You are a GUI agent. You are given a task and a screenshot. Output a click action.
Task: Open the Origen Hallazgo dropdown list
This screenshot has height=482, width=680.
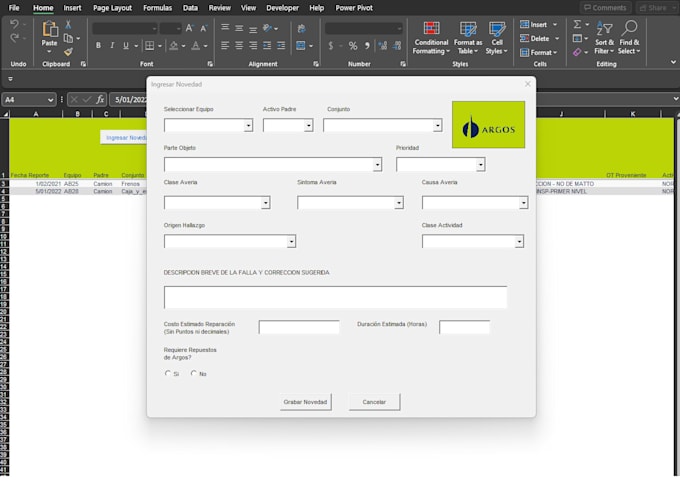(291, 241)
